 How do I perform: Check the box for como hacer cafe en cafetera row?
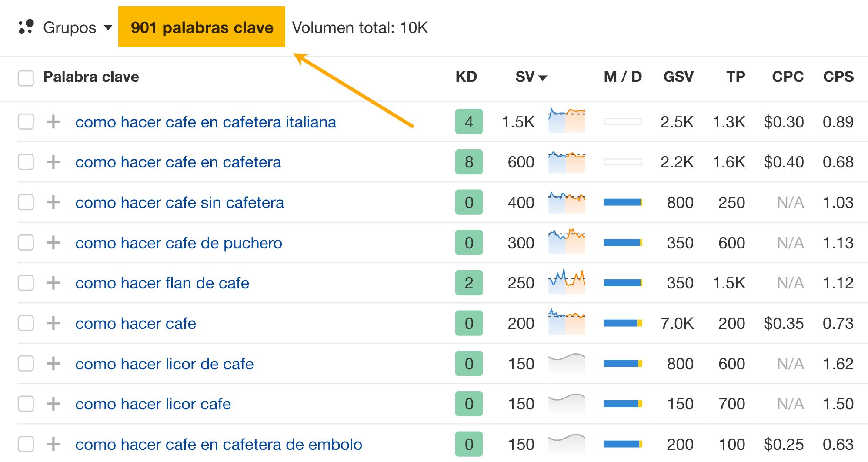[x=26, y=162]
